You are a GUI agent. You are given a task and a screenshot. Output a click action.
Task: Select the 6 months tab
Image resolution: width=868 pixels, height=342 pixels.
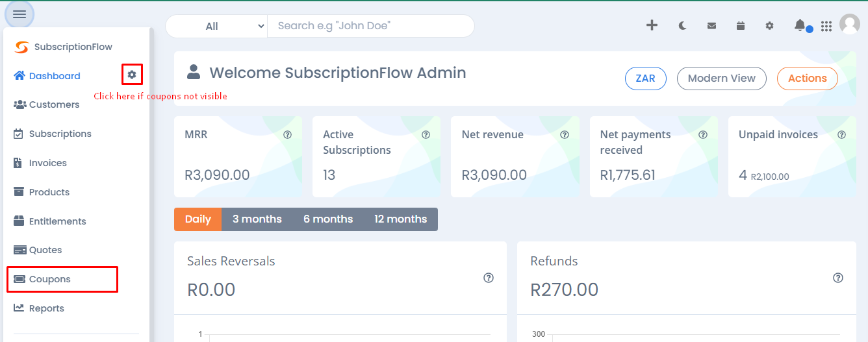click(x=328, y=219)
